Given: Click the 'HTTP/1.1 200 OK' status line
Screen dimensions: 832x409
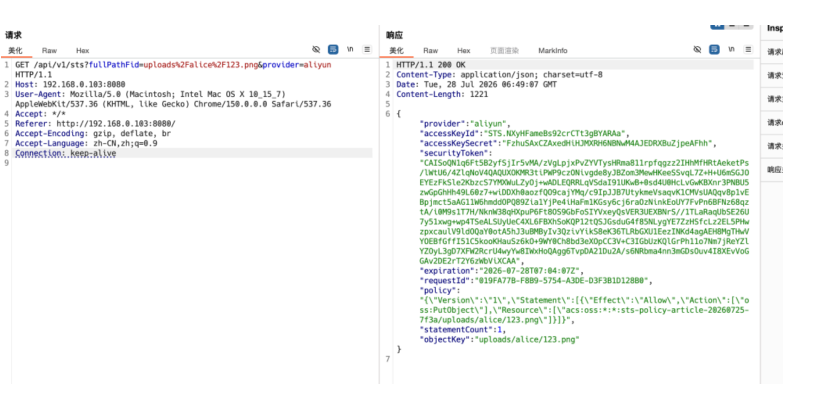Looking at the screenshot, I should point(430,65).
